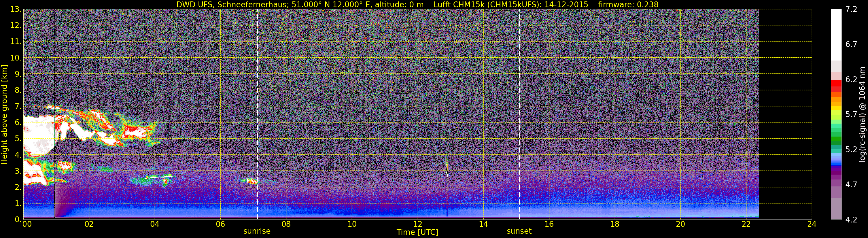
Task: Click the y-axis tick label '5.'
Action: [18, 139]
